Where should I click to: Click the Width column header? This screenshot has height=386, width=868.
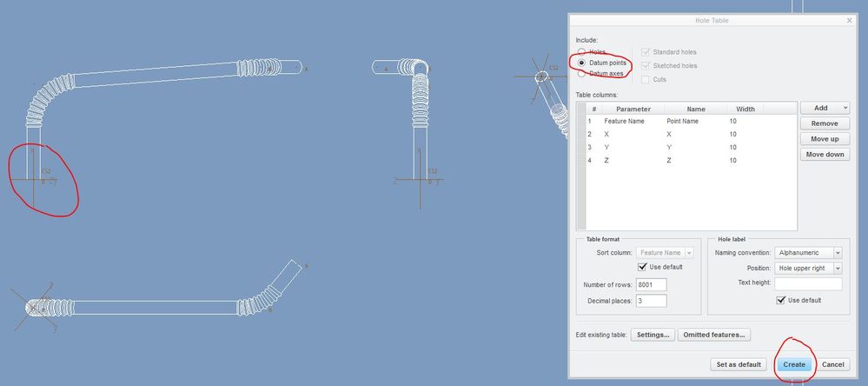[x=745, y=109]
